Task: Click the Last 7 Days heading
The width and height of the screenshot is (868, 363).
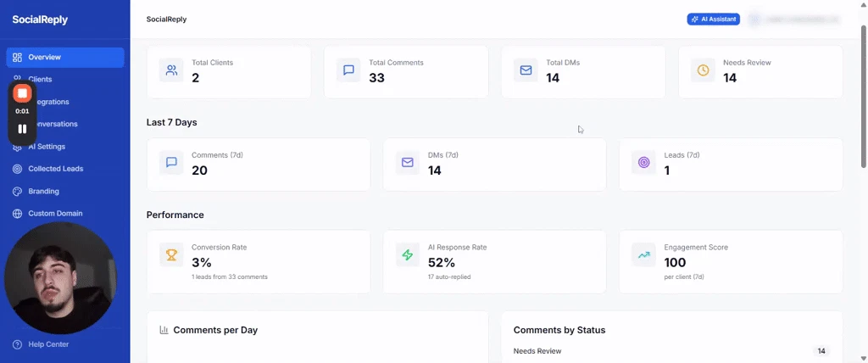Action: (171, 122)
